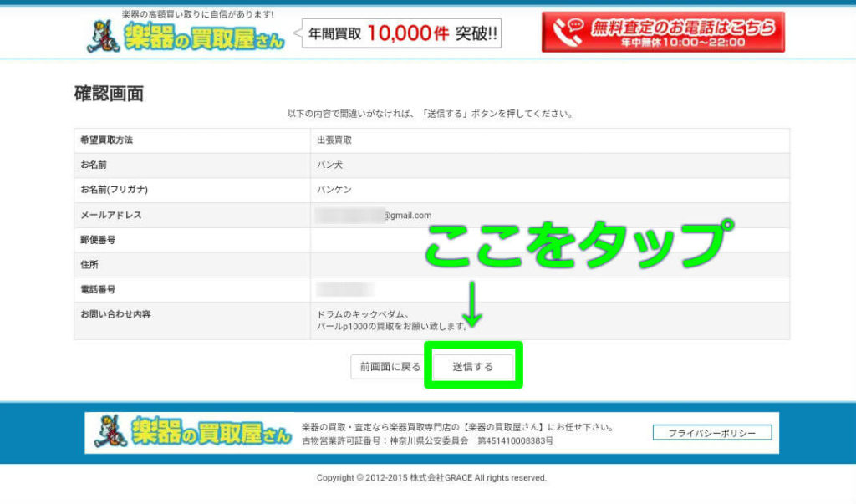Click the empty 郵便番号 field row
Viewport: 856px width, 504px height.
[418, 240]
